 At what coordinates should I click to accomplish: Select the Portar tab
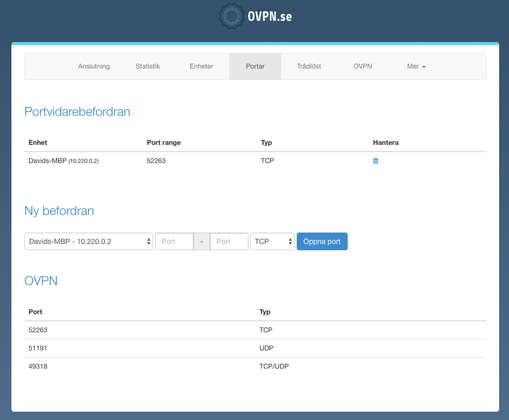point(255,66)
